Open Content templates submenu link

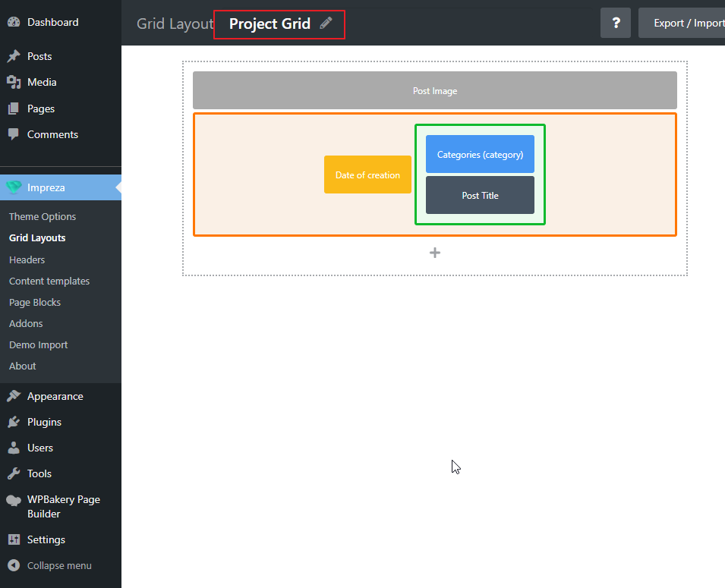[49, 281]
